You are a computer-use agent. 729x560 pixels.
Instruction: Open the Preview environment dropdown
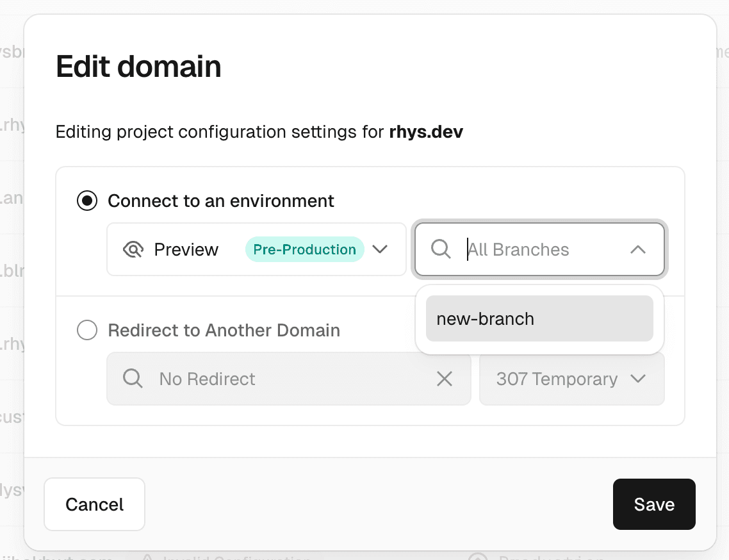click(380, 249)
